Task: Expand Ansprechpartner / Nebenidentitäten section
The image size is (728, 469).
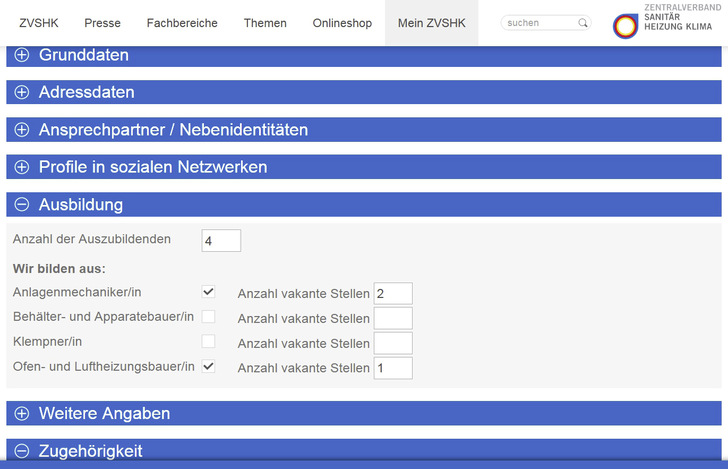Action: coord(364,130)
